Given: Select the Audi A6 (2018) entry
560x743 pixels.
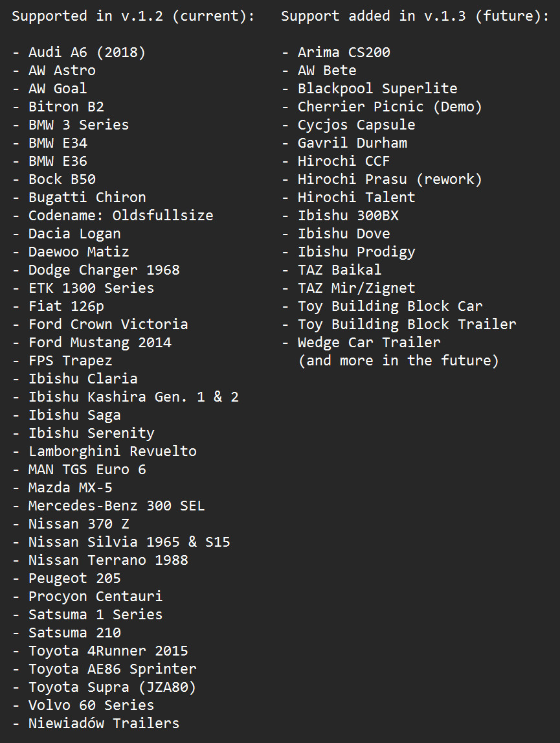Looking at the screenshot, I should point(87,52).
